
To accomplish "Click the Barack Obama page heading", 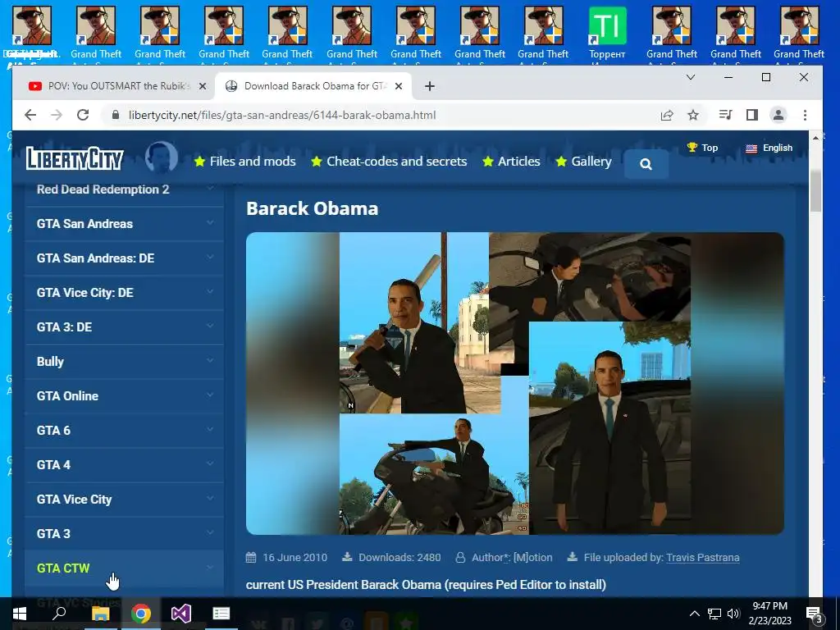I will pyautogui.click(x=313, y=208).
